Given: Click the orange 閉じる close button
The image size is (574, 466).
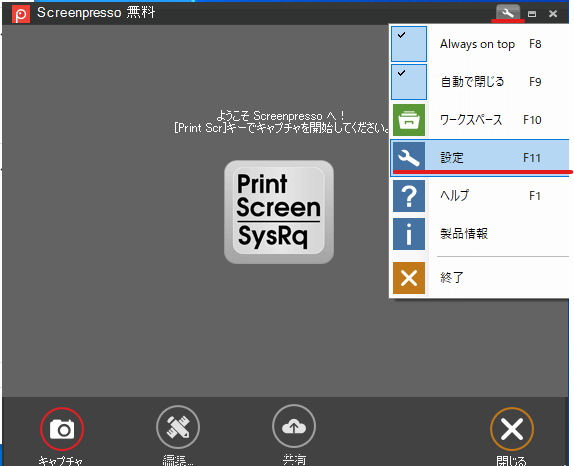Looking at the screenshot, I should click(512, 429).
